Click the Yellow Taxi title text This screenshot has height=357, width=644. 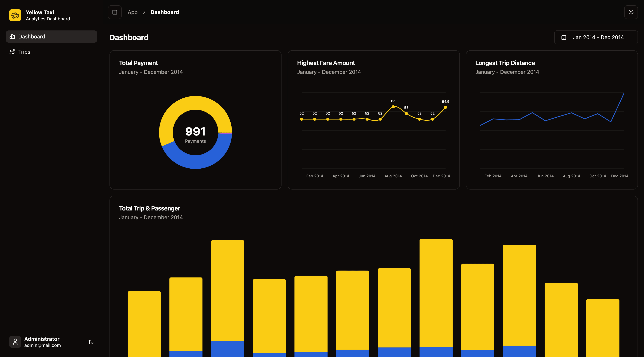[x=40, y=12]
